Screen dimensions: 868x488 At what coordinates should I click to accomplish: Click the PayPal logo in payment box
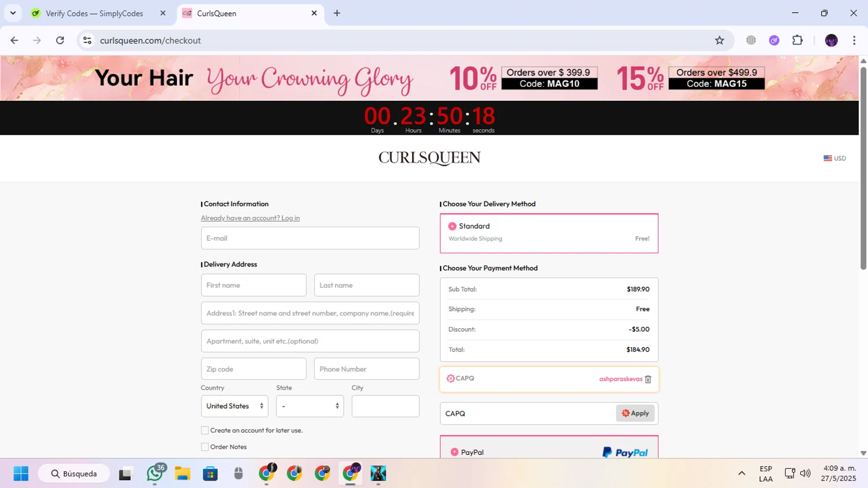click(625, 453)
